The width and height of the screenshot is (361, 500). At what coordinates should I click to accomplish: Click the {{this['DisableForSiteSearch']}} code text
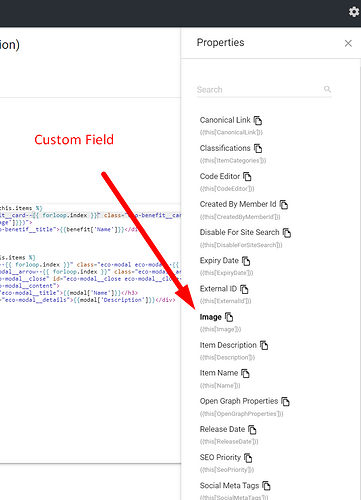[241, 245]
